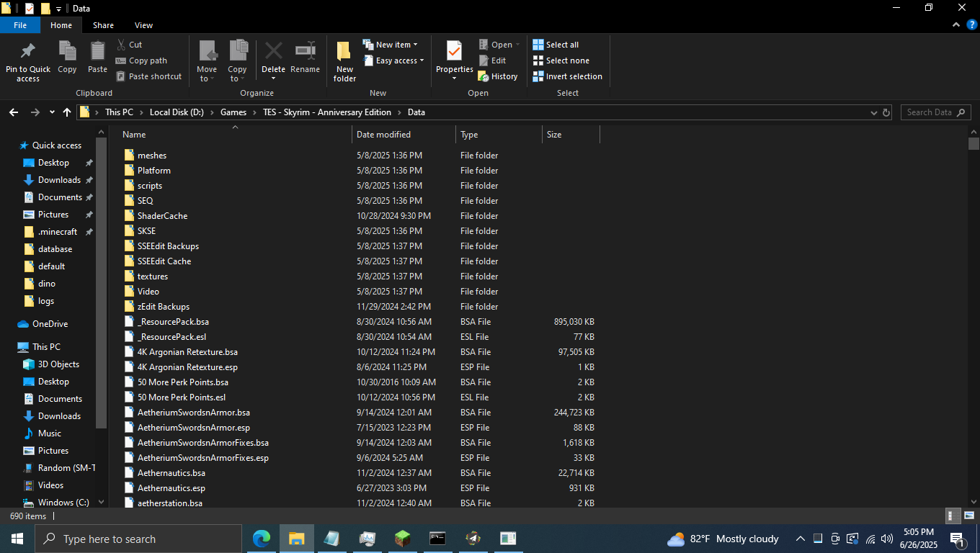Click the Copy icon in Clipboard group
This screenshot has height=553, width=980.
point(67,52)
